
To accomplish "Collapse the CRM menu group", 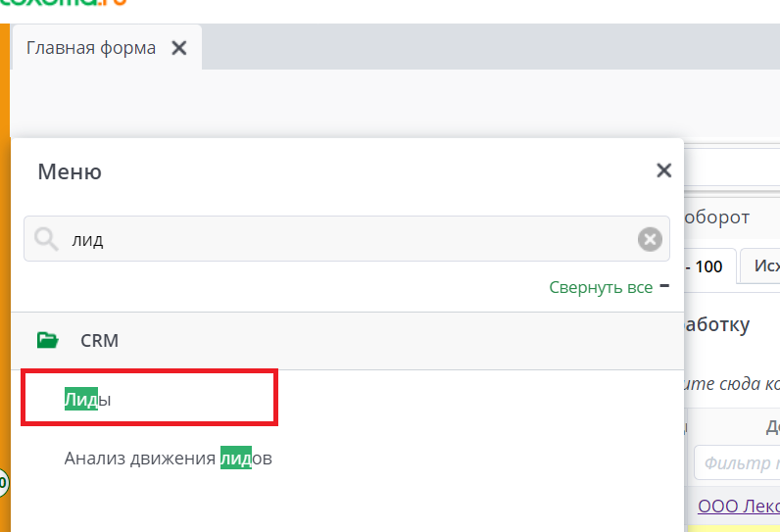I will coord(99,341).
